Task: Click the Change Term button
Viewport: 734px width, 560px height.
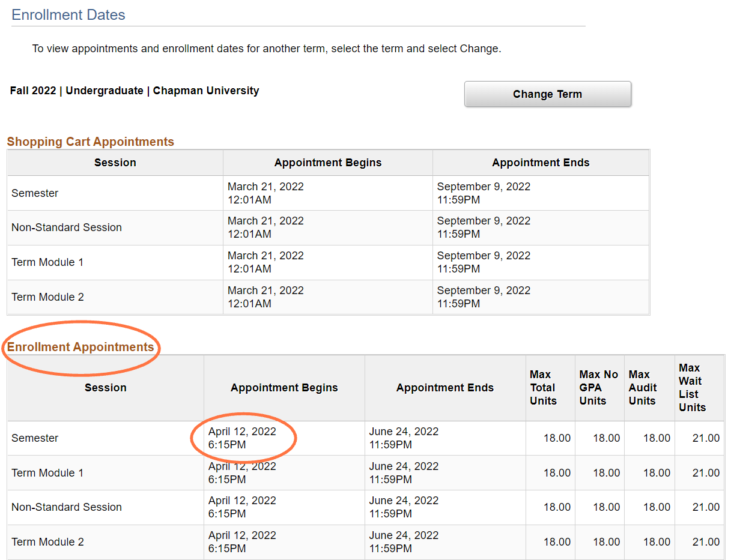Action: pos(547,94)
